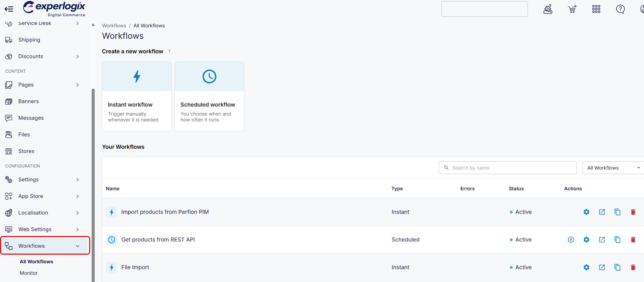
Task: Click the empty search box in top header
Action: tap(485, 9)
